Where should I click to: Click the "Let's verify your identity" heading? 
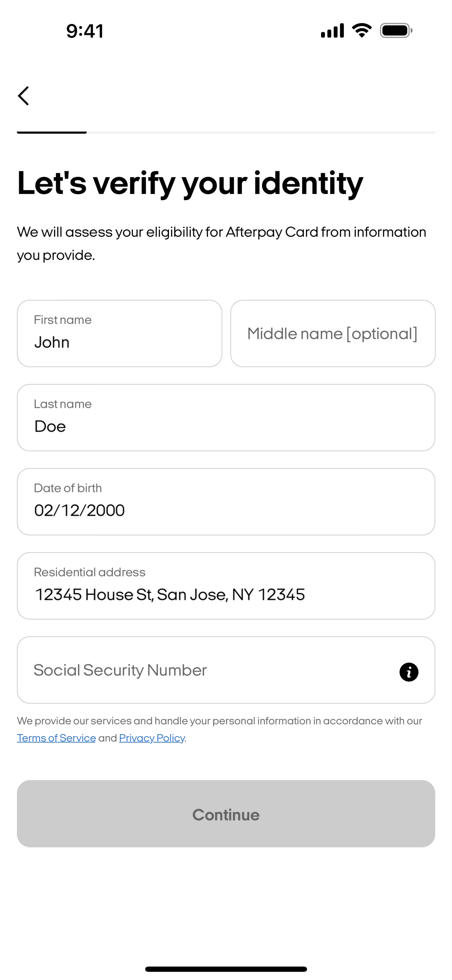pos(190,183)
